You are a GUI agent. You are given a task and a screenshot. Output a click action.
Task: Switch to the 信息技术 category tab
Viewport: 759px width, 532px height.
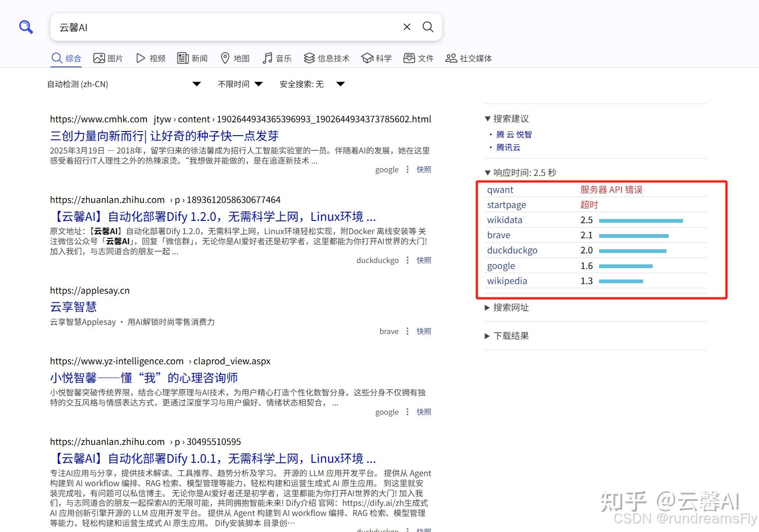pyautogui.click(x=326, y=58)
